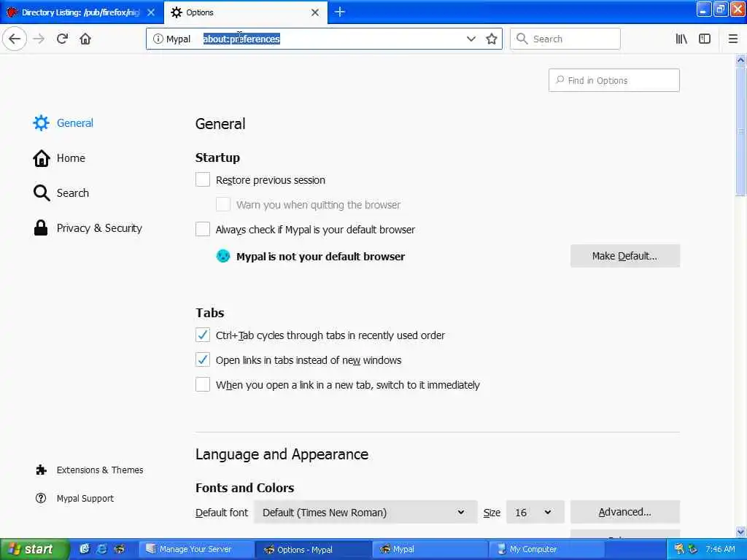Click the vertical scrollbar thumb
The height and width of the screenshot is (560, 747).
[740, 131]
